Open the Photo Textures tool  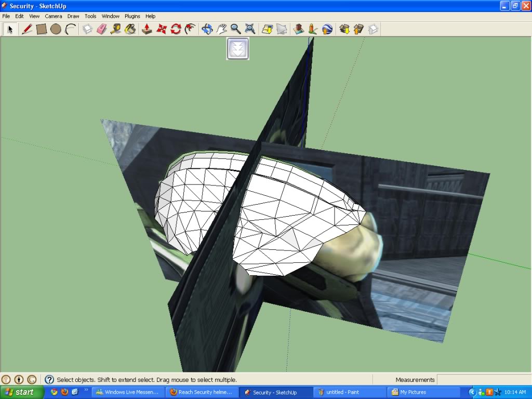(x=313, y=29)
